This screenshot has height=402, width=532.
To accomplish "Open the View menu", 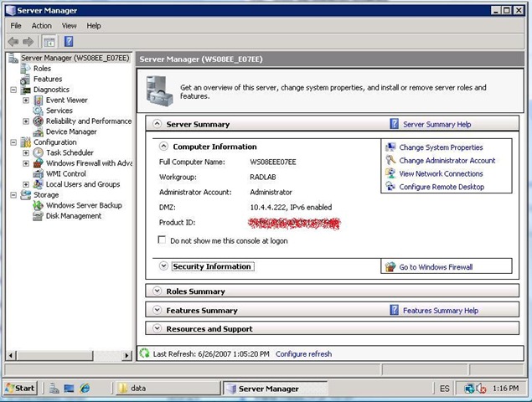I will pos(69,26).
